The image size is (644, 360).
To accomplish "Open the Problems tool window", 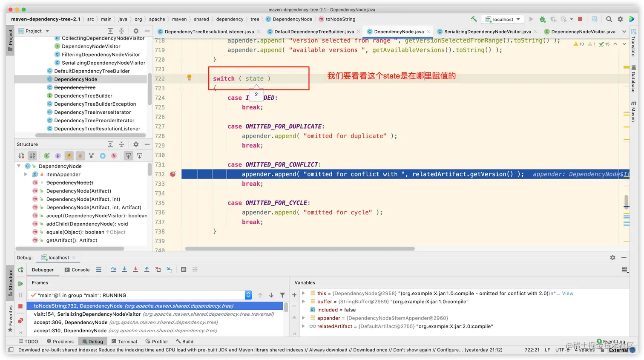I will click(x=60, y=341).
